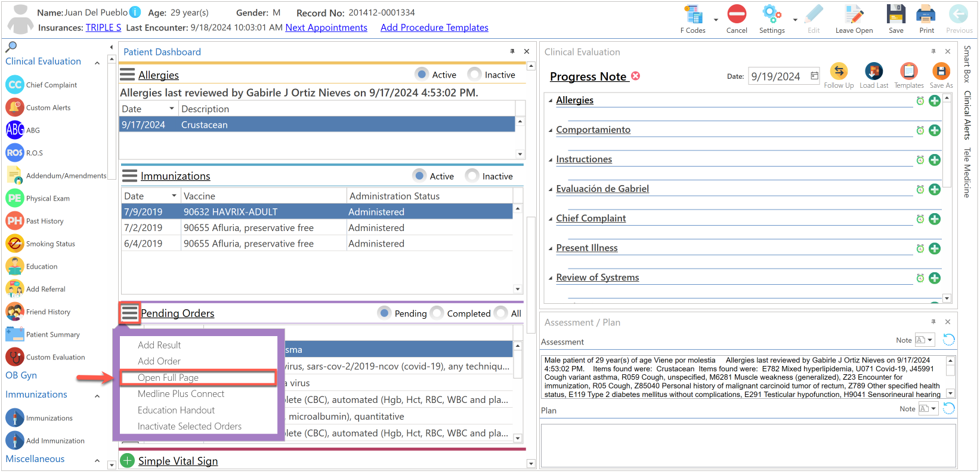Open the F Codes toolbar icon
980x474 pixels.
[x=693, y=14]
